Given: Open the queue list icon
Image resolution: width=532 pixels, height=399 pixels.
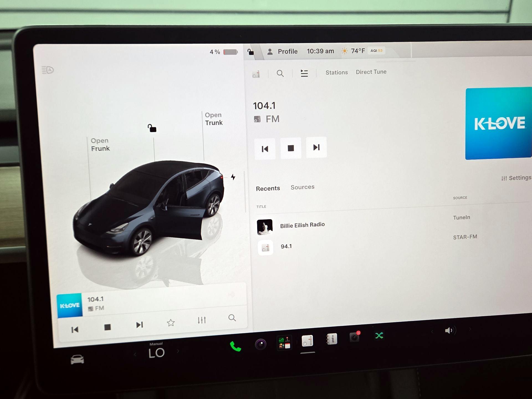Looking at the screenshot, I should click(x=304, y=73).
